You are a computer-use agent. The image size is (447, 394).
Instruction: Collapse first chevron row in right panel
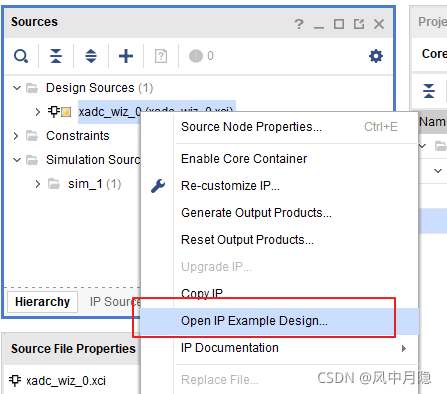tap(422, 146)
